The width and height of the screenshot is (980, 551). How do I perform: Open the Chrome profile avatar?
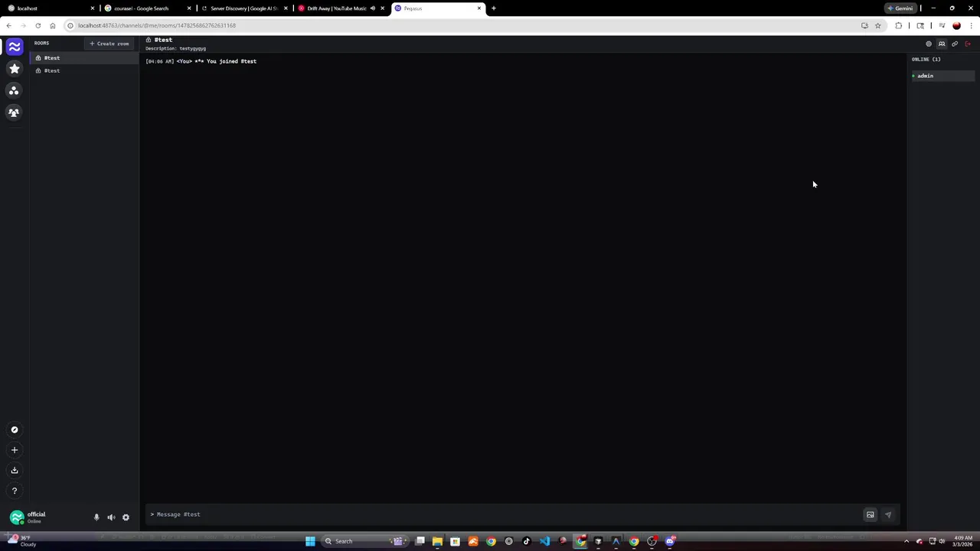(x=956, y=25)
